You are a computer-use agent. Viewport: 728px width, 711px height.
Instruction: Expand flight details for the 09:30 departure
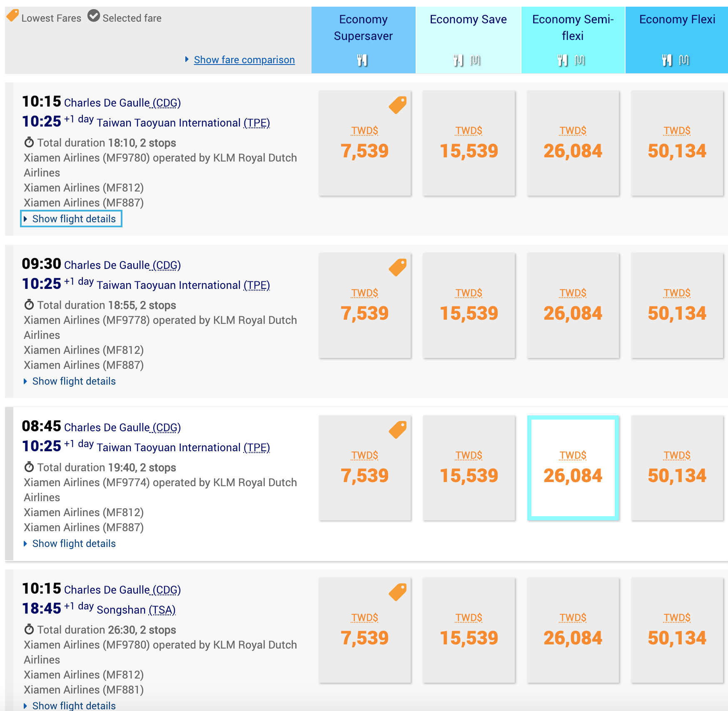point(70,381)
